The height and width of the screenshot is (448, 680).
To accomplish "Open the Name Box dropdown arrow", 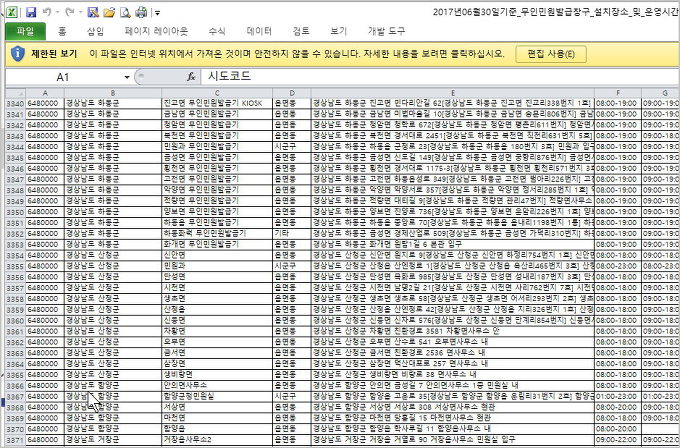I will 127,77.
